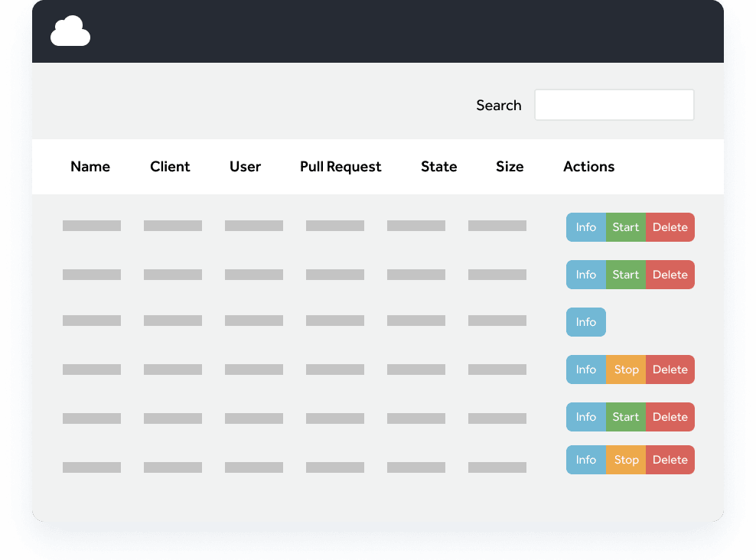
Task: Delete the first row entry
Action: pos(670,226)
